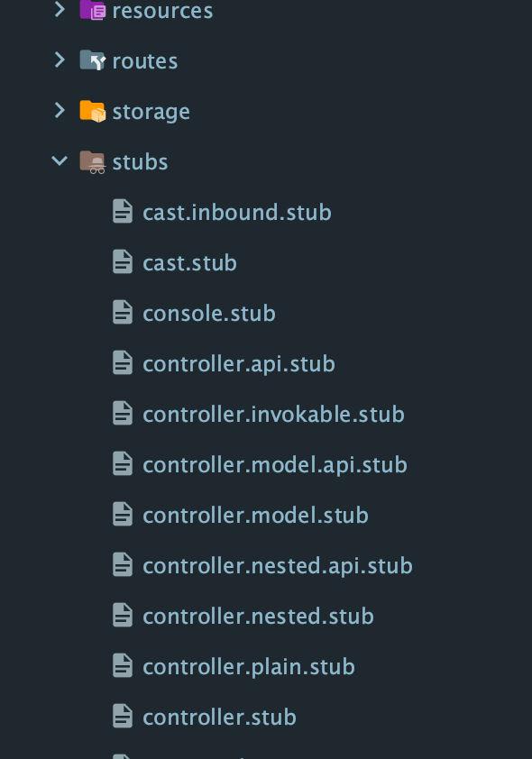This screenshot has height=759, width=532.
Task: Click the file icon beside controller.model.stub
Action: [123, 514]
